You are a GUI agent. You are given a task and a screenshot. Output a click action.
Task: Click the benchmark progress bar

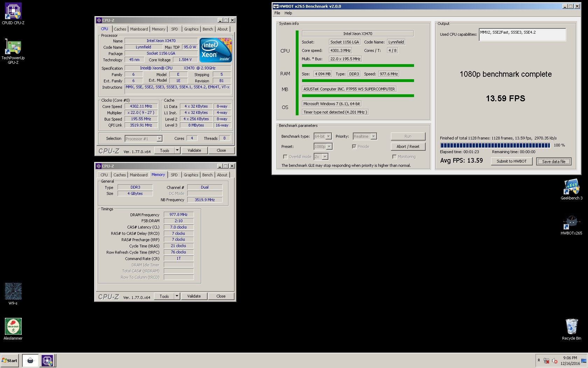[x=495, y=145]
